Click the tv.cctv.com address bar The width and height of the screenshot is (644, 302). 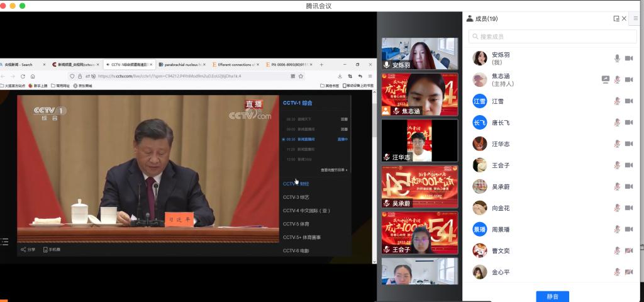[x=187, y=76]
